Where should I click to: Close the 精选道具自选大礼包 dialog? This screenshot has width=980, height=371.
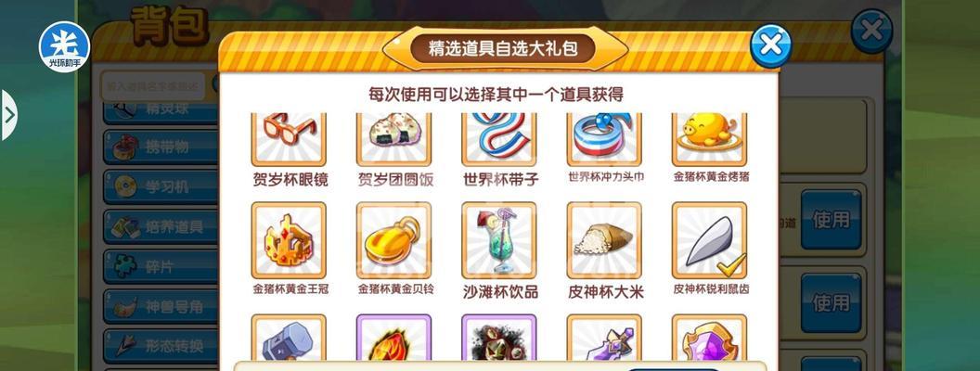770,45
